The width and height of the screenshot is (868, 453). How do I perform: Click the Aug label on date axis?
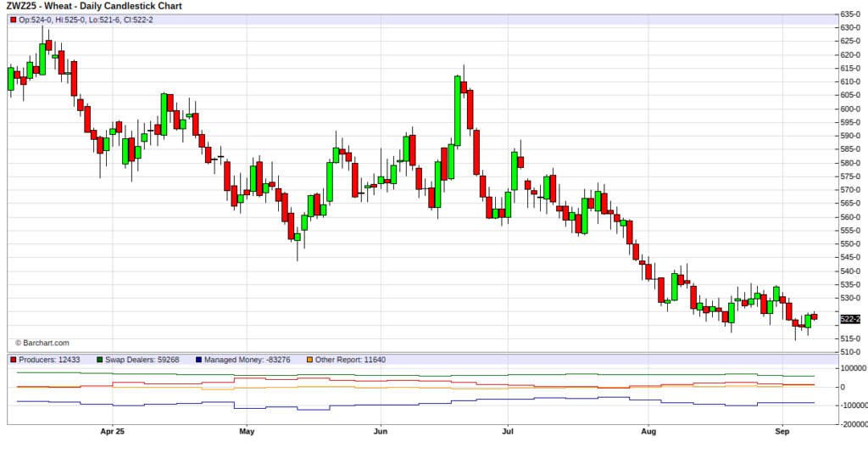pos(648,431)
